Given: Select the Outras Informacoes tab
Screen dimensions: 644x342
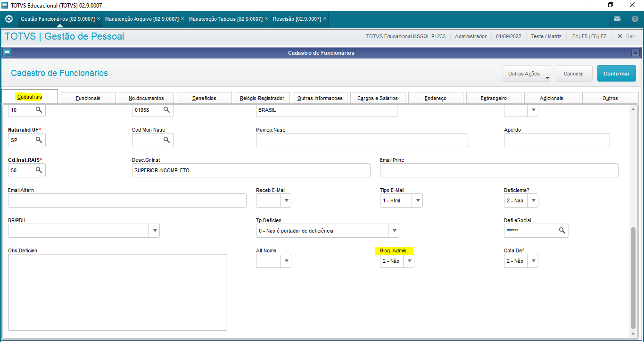Looking at the screenshot, I should point(320,98).
